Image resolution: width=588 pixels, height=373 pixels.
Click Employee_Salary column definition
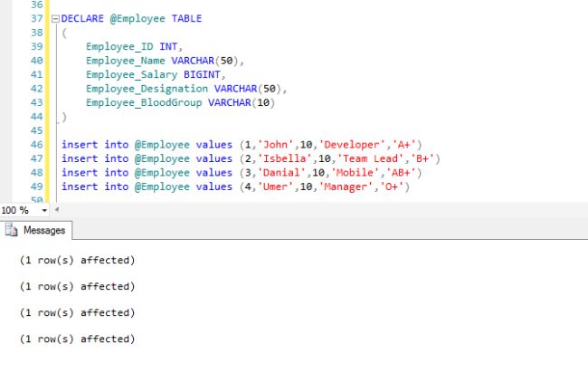pos(156,74)
